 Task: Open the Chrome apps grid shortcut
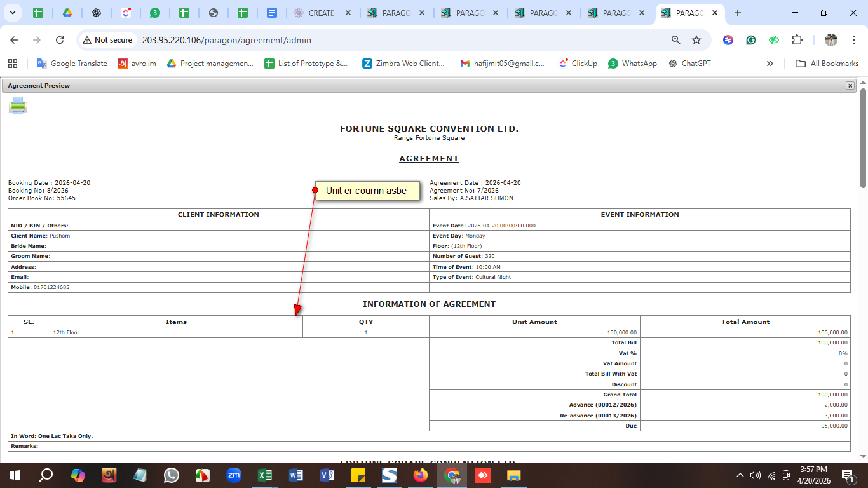pyautogui.click(x=12, y=64)
